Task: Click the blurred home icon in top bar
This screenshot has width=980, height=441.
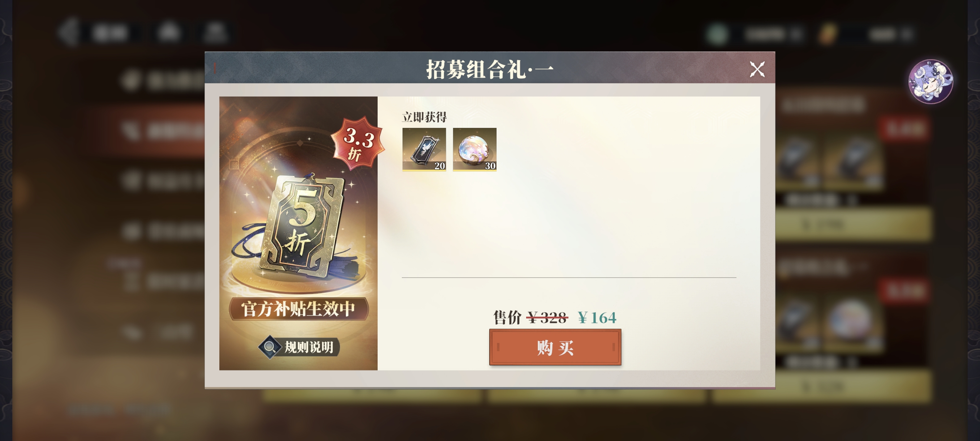Action: coord(168,32)
